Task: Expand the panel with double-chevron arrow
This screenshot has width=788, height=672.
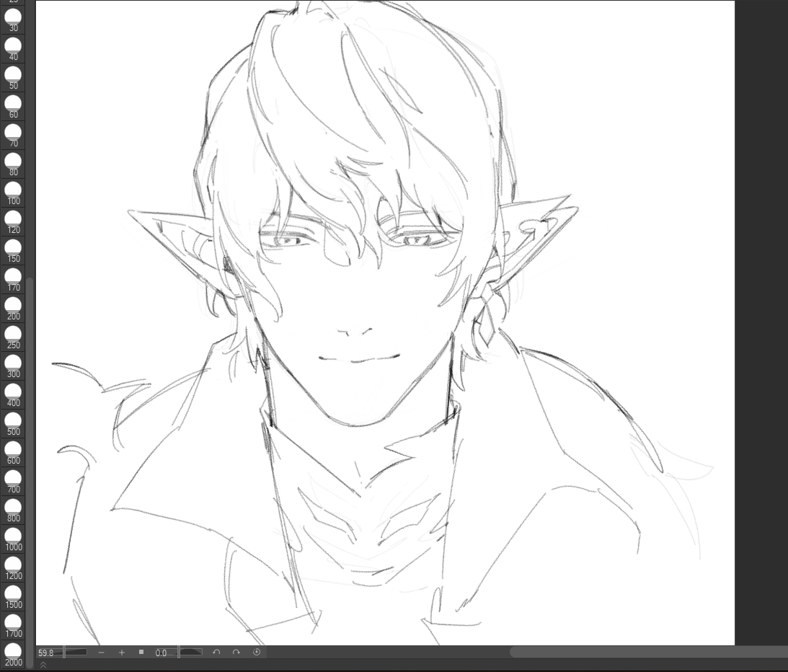Action: click(x=43, y=665)
